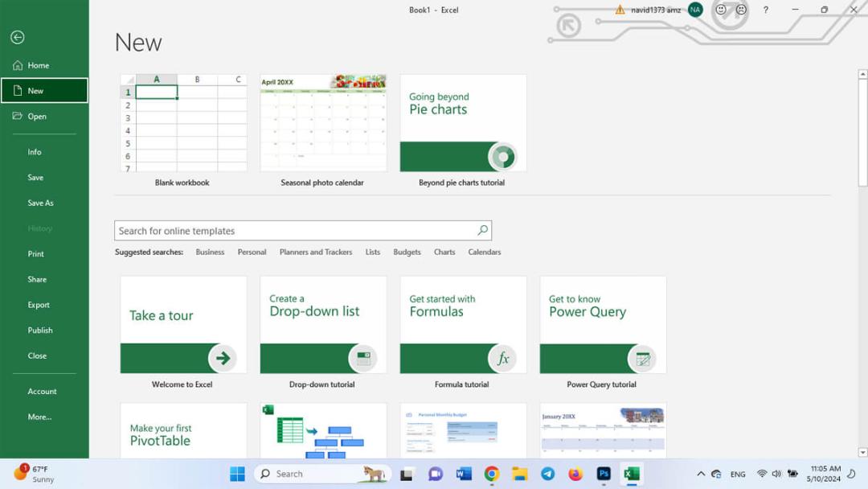Open the Power Query tutorial template
The width and height of the screenshot is (868, 489).
(x=603, y=332)
